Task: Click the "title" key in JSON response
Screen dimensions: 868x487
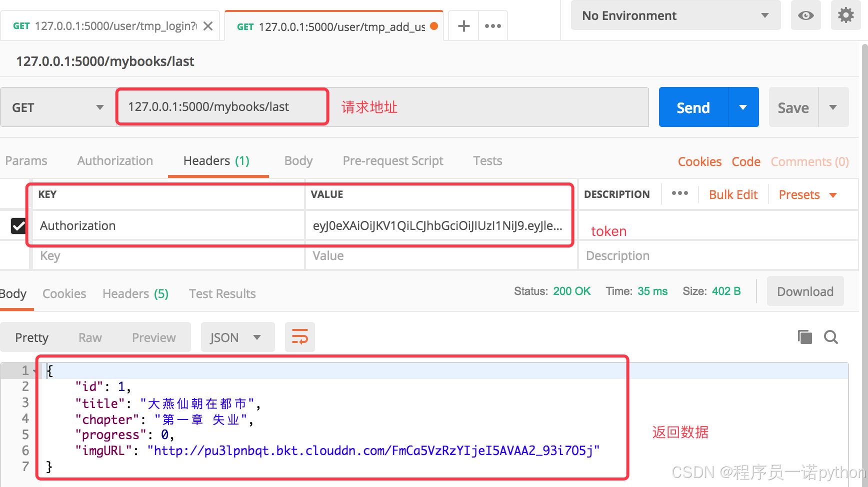Action: click(x=100, y=403)
